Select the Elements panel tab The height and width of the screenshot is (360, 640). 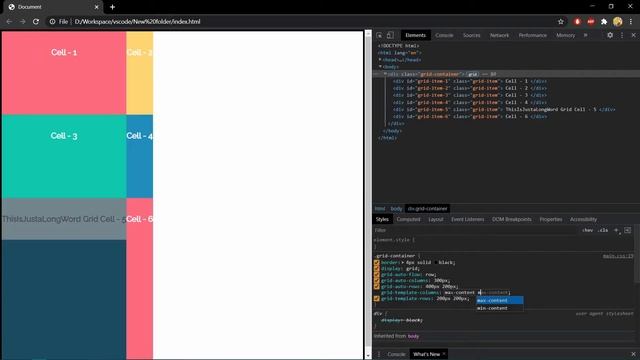[416, 36]
